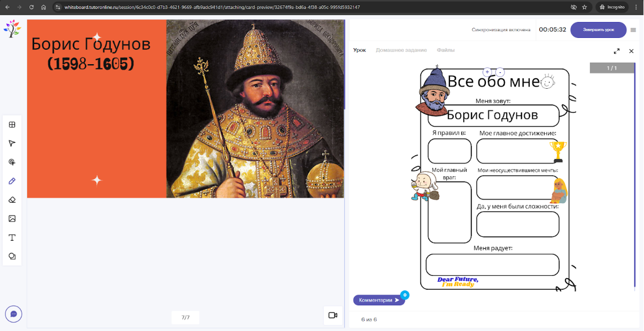The image size is (644, 331).
Task: Expand the lesson card to fullscreen
Action: click(617, 51)
